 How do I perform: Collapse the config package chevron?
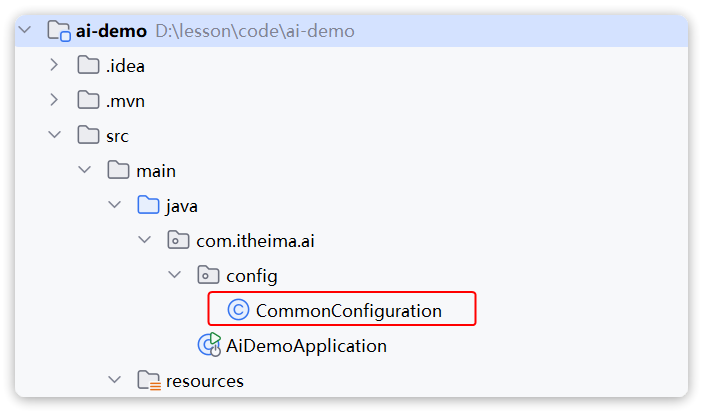(174, 274)
